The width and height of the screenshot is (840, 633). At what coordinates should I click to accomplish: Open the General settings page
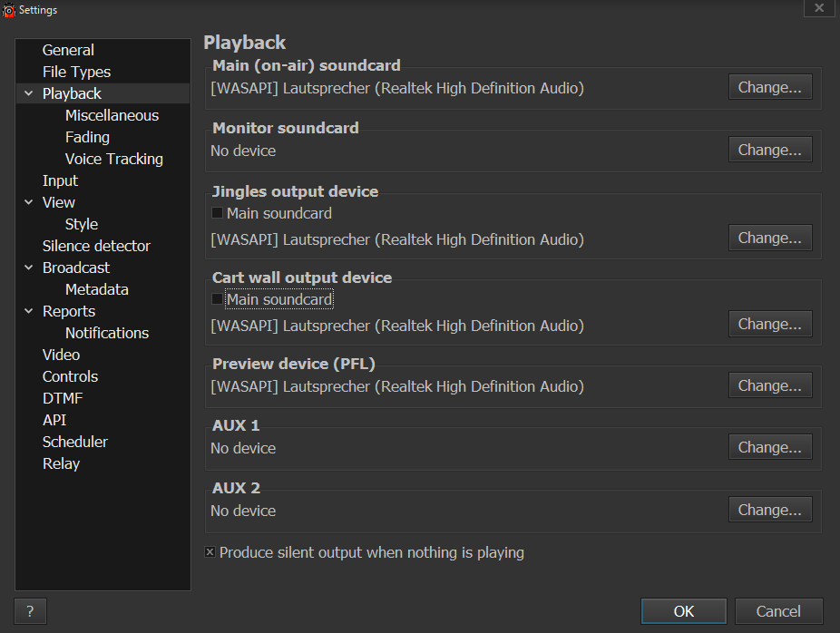68,50
